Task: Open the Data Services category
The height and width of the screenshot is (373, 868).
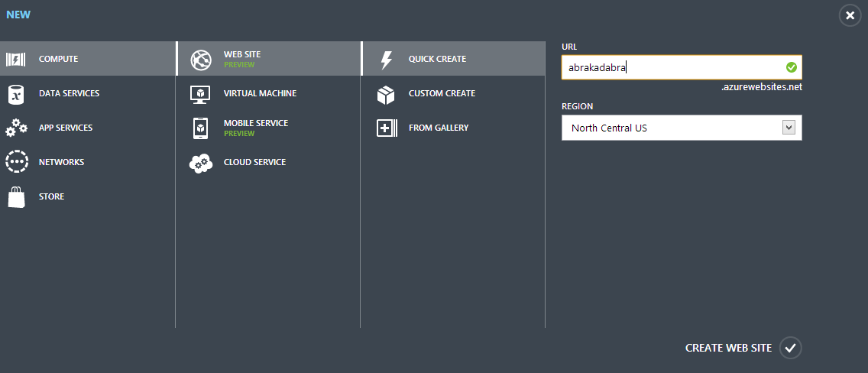Action: point(87,93)
